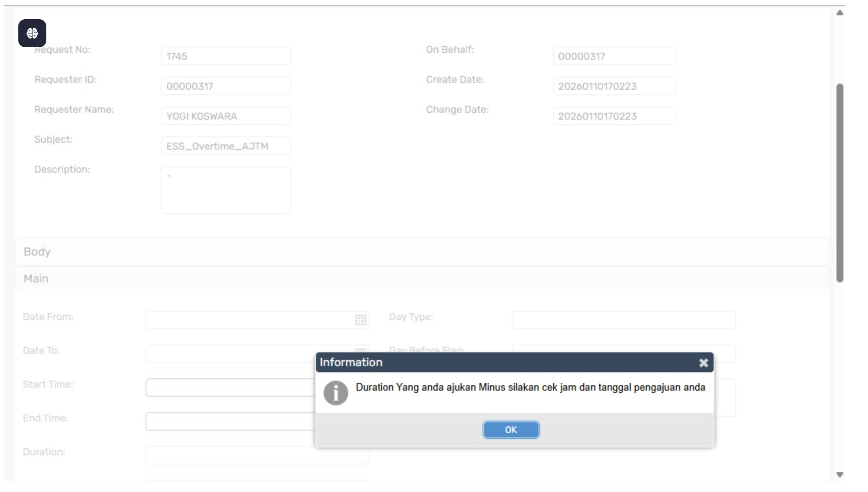868x492 pixels.
Task: Click the Date From input field
Action: pyautogui.click(x=249, y=320)
